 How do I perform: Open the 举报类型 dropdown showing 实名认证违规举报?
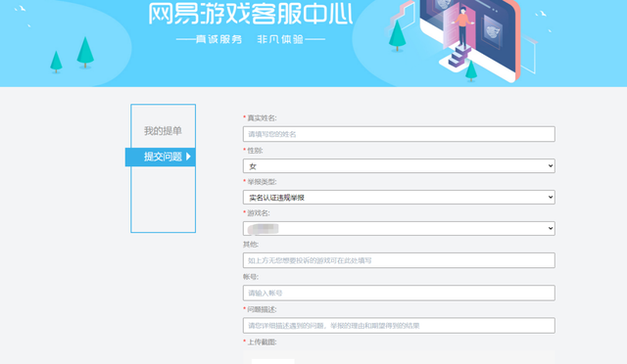399,197
